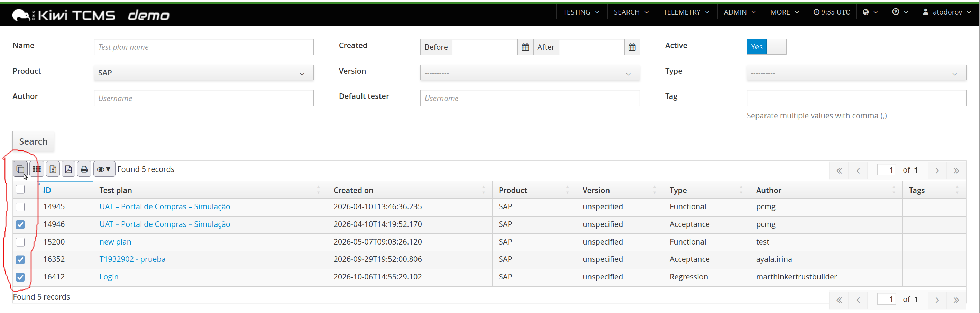Open calendar picker for After date

tap(632, 47)
